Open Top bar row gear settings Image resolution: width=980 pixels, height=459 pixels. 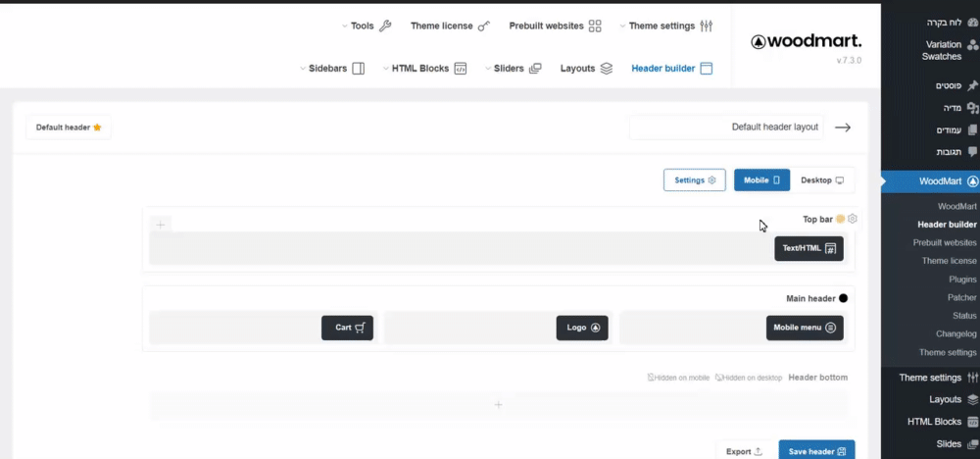pyautogui.click(x=853, y=219)
